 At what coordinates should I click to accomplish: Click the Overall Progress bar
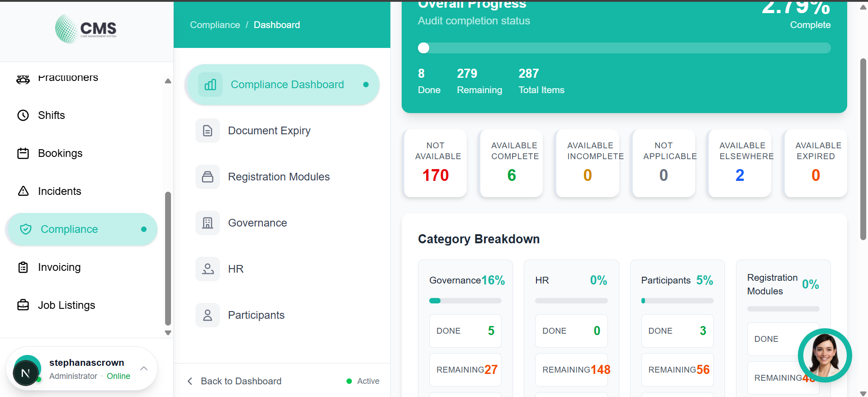(x=624, y=48)
